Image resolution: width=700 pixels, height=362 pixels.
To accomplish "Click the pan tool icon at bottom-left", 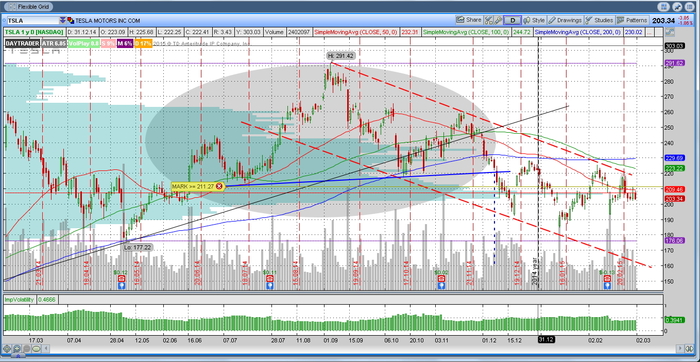I will [7, 348].
